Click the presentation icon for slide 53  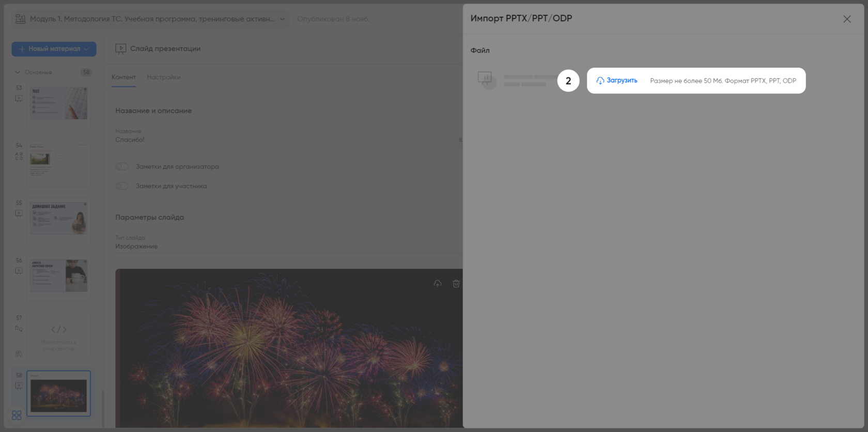pyautogui.click(x=19, y=98)
